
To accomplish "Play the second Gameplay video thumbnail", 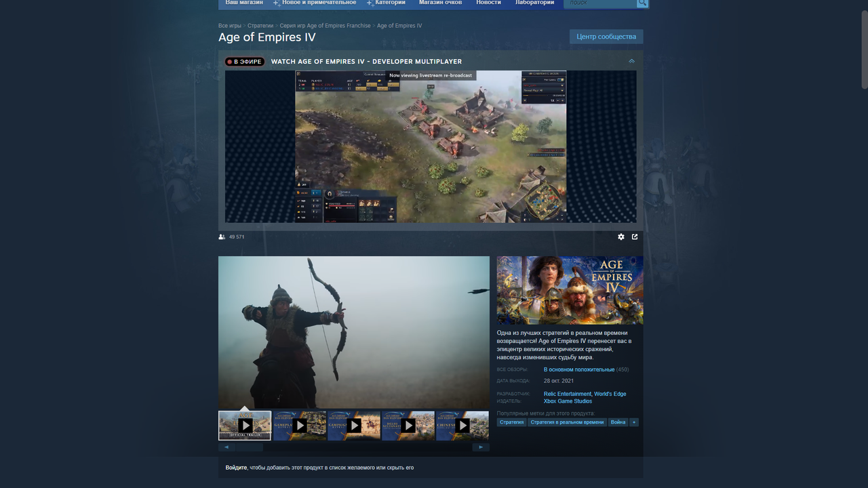I will [300, 426].
